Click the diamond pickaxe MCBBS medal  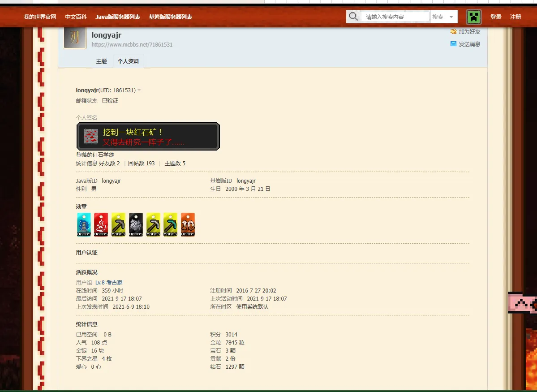[x=171, y=224]
